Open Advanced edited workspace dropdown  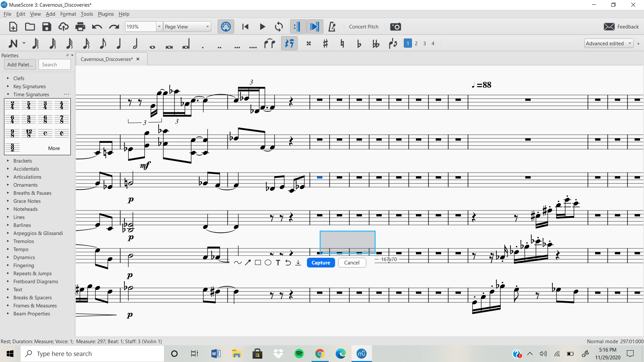(608, 44)
